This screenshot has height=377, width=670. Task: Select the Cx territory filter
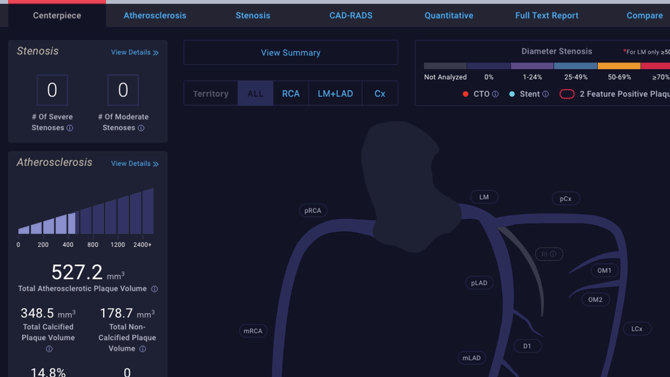[380, 94]
